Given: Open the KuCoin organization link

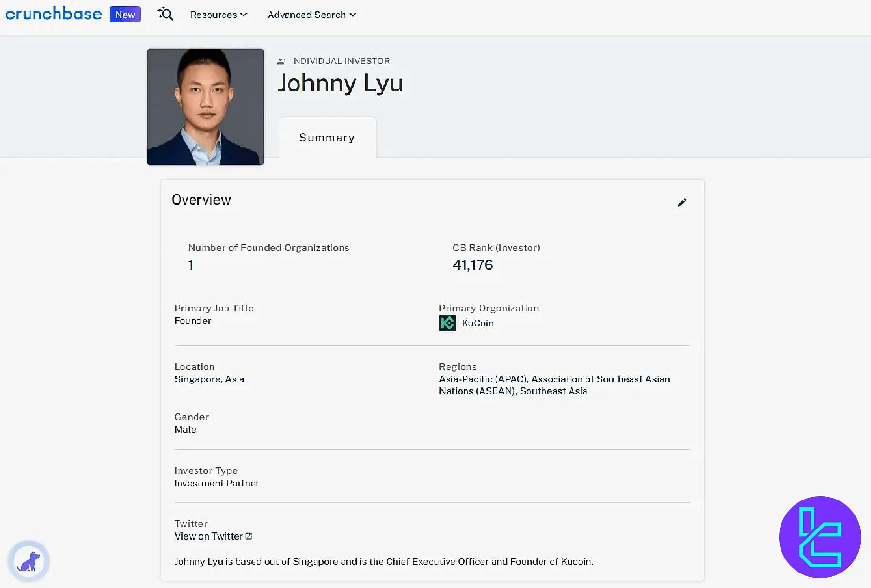Looking at the screenshot, I should coord(478,323).
